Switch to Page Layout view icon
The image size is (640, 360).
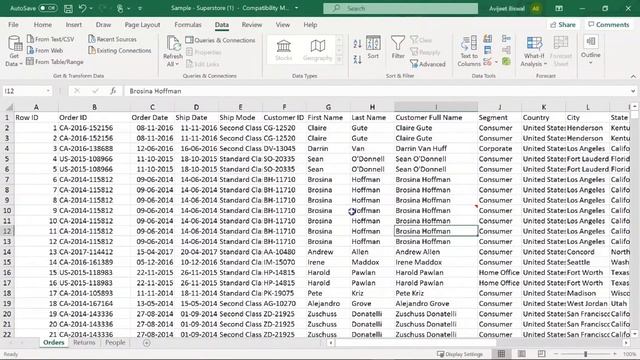click(x=522, y=354)
